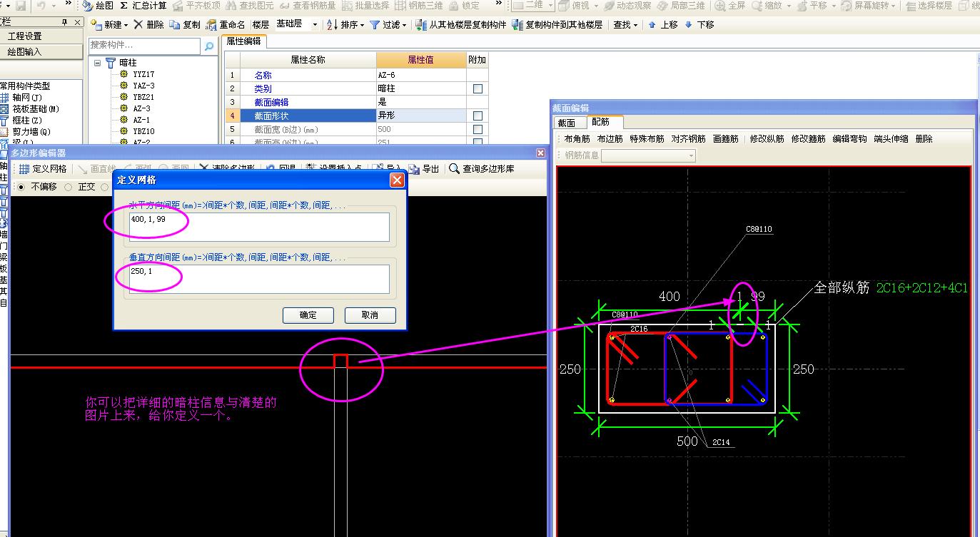Click the 新建 new component icon
This screenshot has height=537, width=980.
point(96,25)
